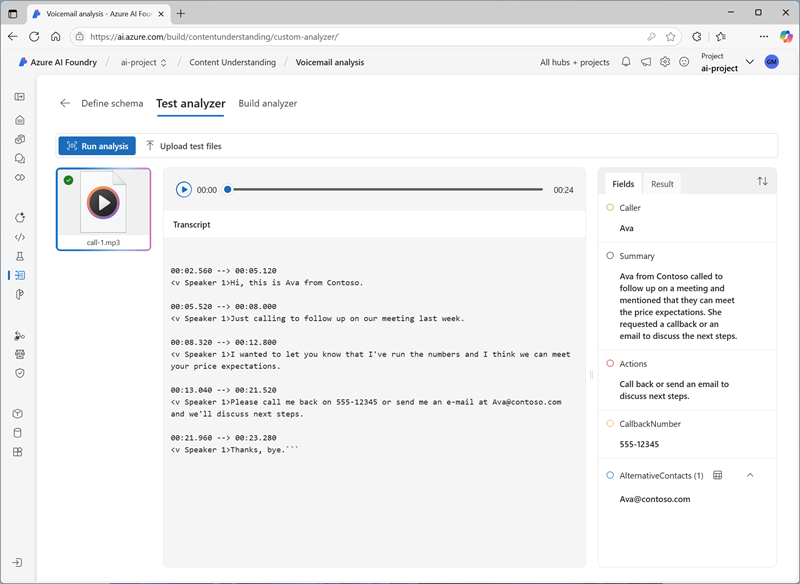800x584 pixels.
Task: Click the code brackets icon in the sidebar
Action: pyautogui.click(x=19, y=237)
